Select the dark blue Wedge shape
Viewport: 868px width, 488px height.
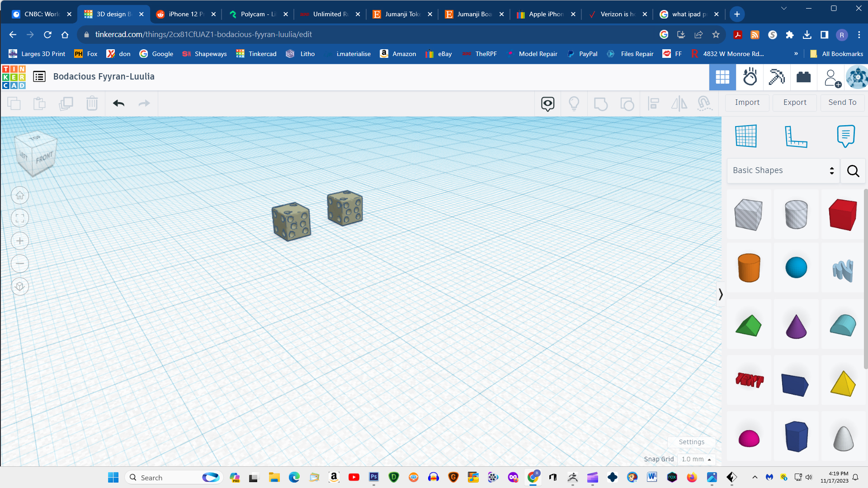pos(795,385)
